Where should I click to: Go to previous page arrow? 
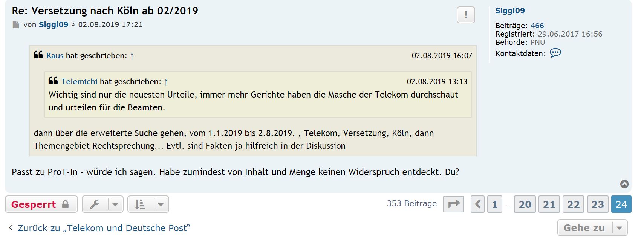click(477, 204)
